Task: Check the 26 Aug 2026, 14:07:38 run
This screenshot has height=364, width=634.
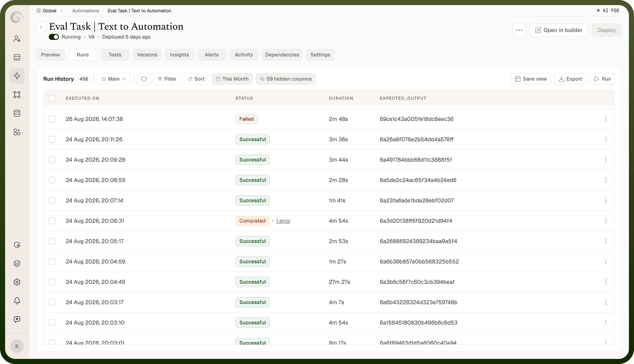Action: (x=52, y=119)
